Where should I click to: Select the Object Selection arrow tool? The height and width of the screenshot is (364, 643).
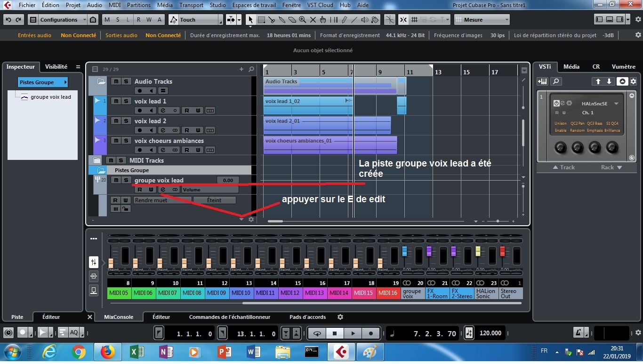tap(251, 20)
